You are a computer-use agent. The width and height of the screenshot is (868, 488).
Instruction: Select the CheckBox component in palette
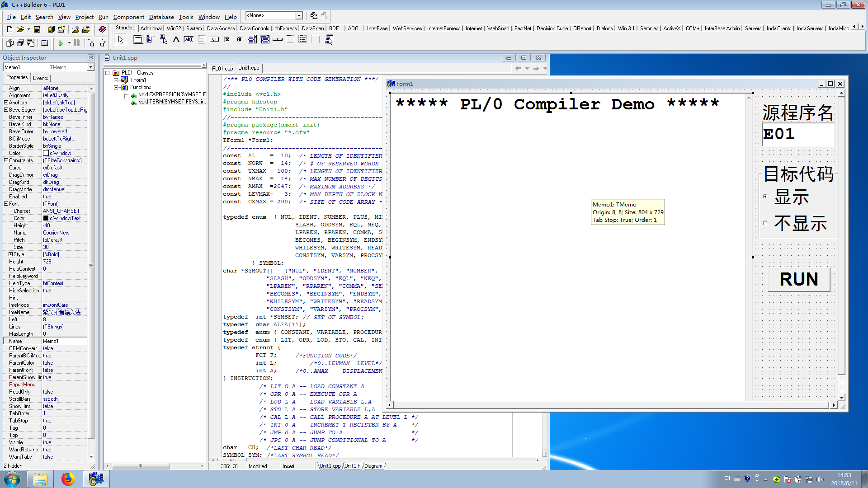coord(227,40)
